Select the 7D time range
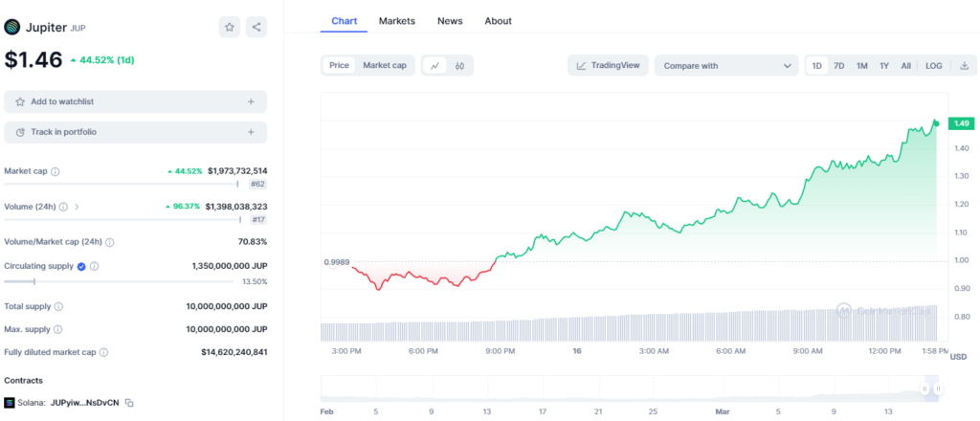The width and height of the screenshot is (980, 421). tap(838, 66)
